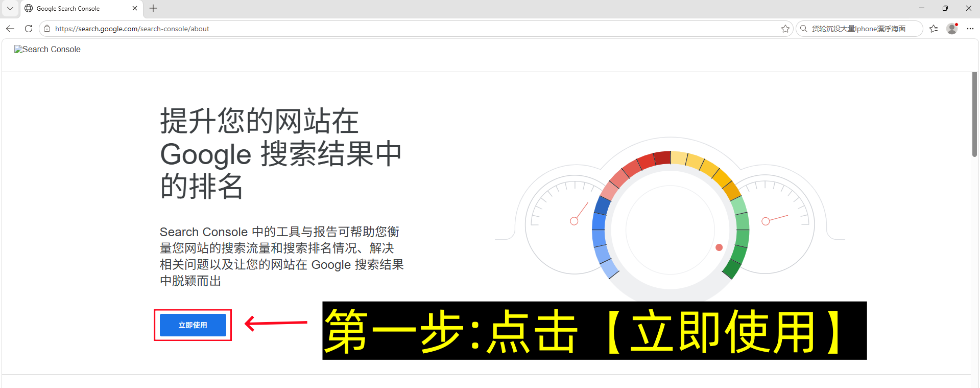The height and width of the screenshot is (388, 980).
Task: Open the favorites list
Action: [934, 29]
